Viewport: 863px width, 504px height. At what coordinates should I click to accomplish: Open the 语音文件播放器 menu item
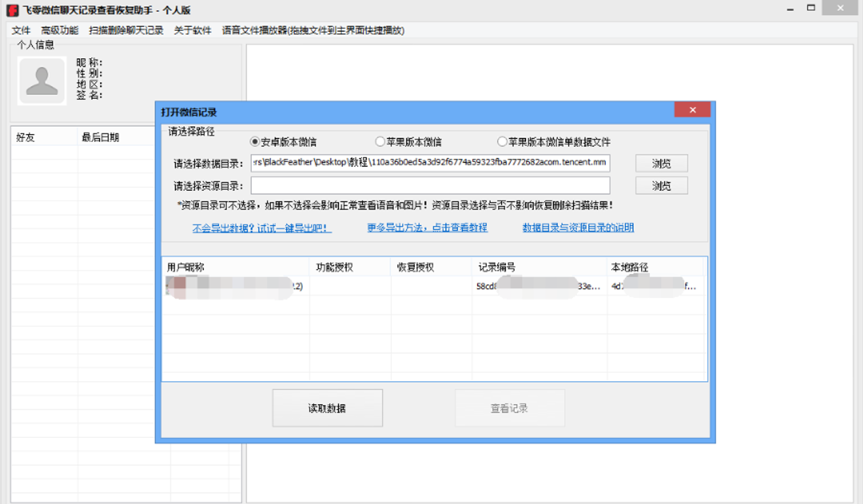click(x=313, y=31)
